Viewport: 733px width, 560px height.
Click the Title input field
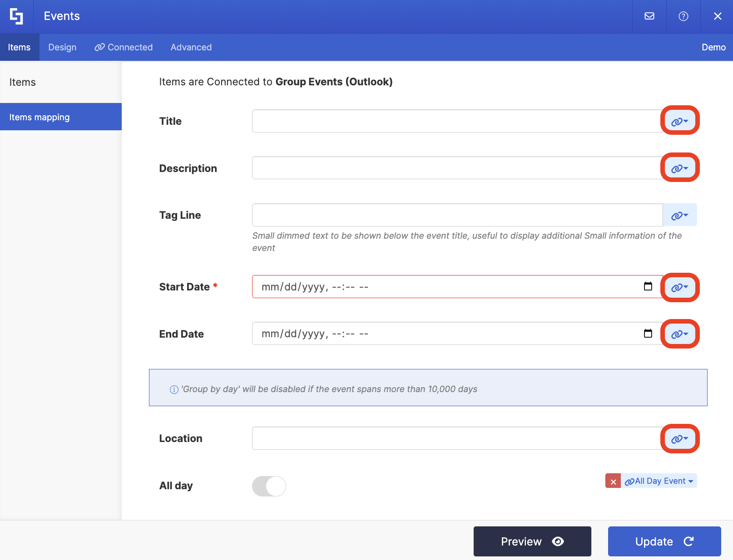pyautogui.click(x=457, y=121)
